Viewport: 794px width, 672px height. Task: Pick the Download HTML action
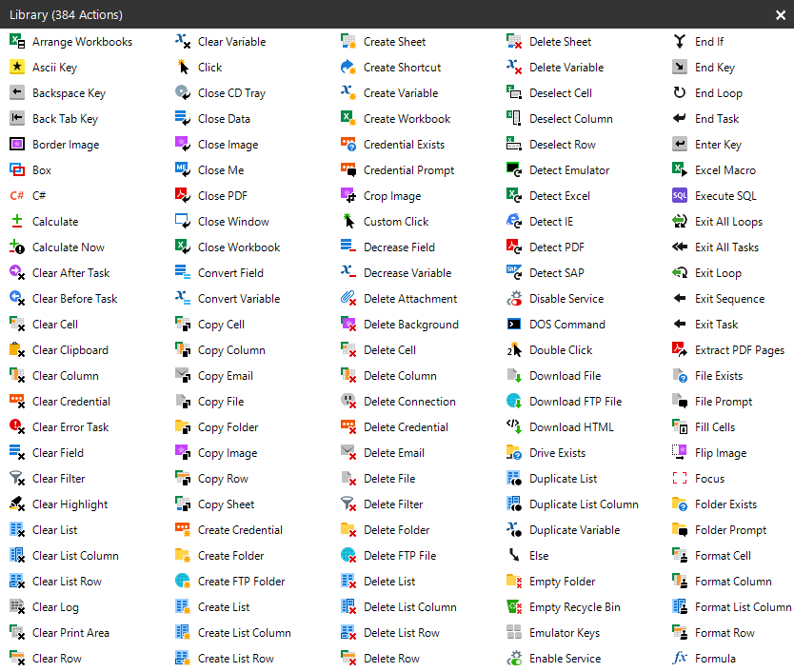571,427
